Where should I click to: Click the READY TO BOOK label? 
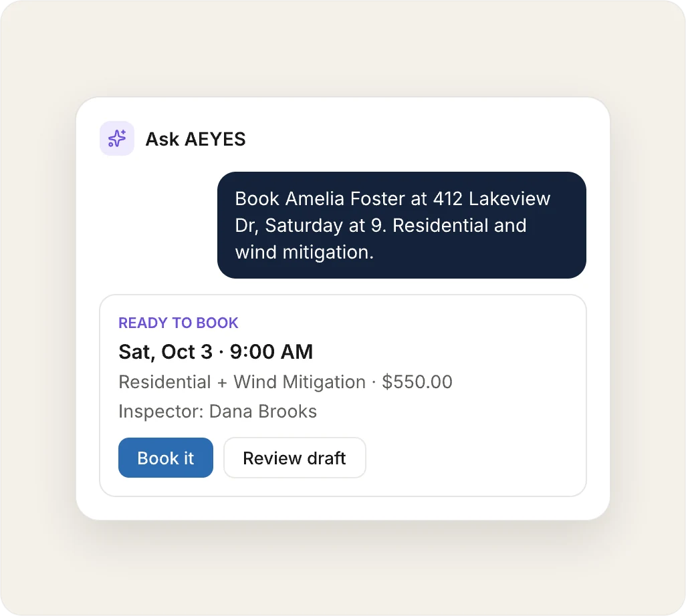(179, 323)
